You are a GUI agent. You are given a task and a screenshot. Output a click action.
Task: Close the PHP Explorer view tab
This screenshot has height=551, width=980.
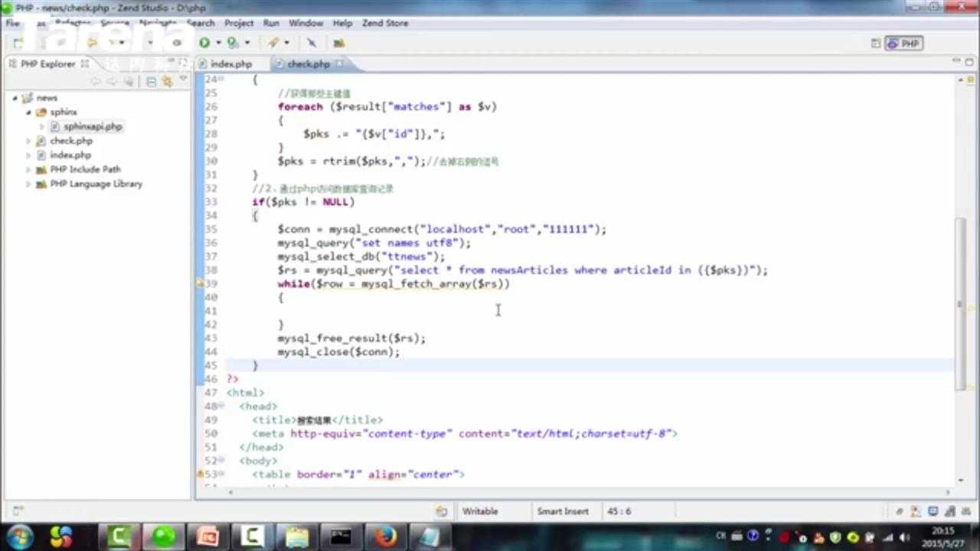[x=85, y=64]
